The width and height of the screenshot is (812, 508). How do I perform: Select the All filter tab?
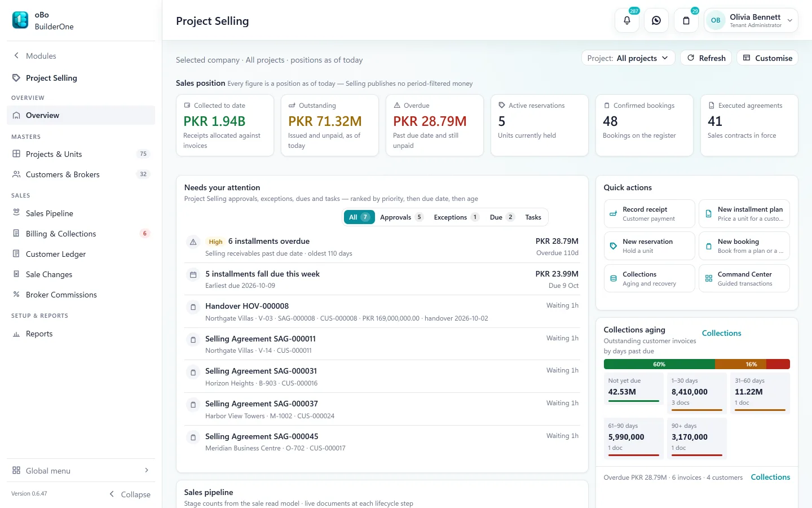(359, 217)
